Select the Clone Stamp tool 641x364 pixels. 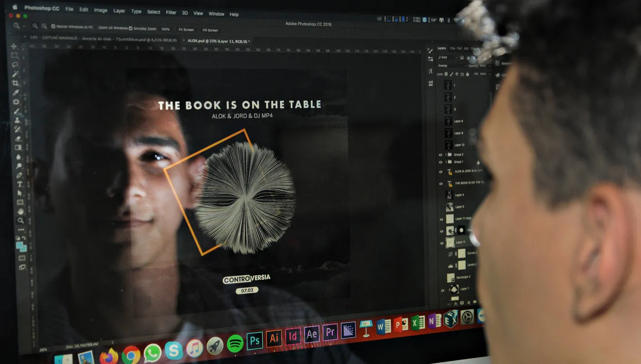17,120
